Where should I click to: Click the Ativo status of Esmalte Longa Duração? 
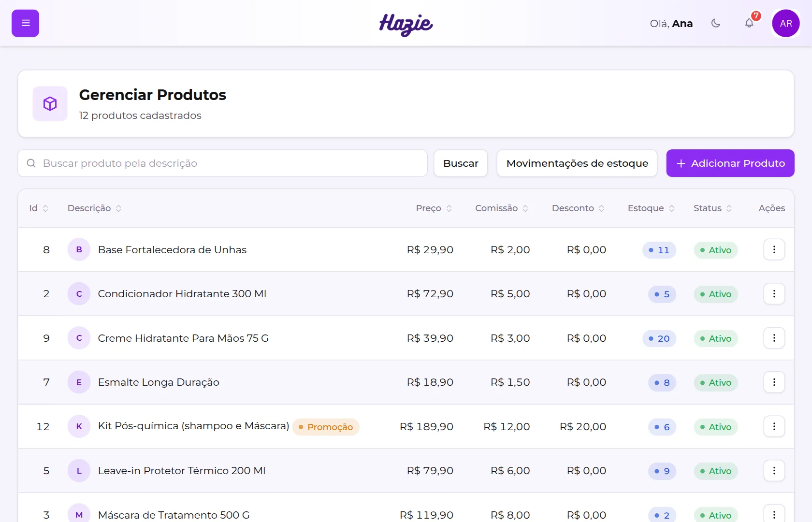716,382
